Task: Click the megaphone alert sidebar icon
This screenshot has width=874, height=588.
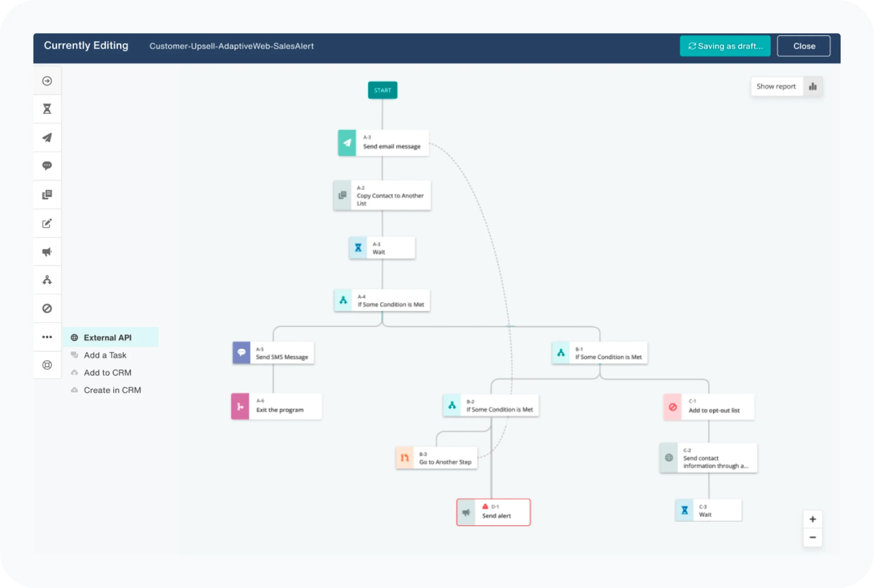Action: (47, 252)
